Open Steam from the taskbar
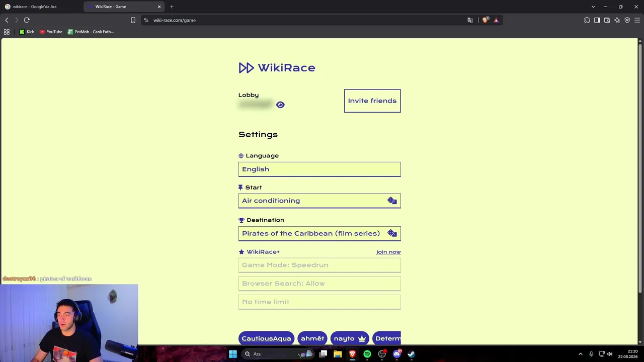644x362 pixels. [x=411, y=354]
